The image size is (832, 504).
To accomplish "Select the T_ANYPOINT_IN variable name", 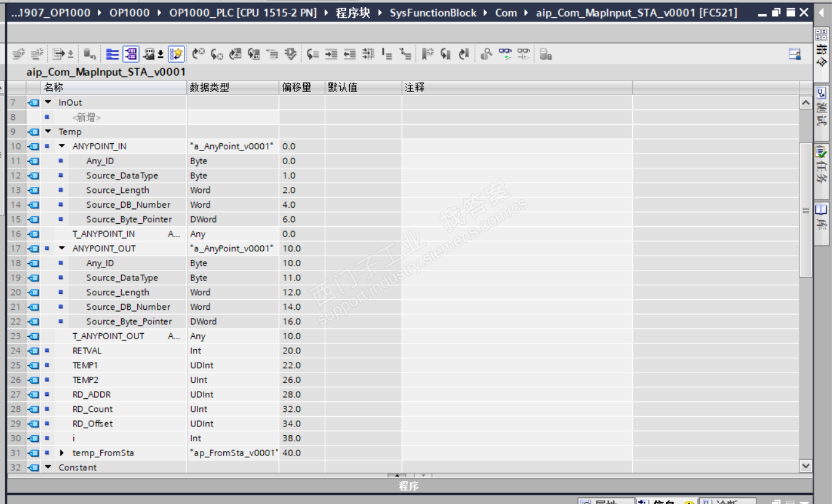I will point(103,234).
